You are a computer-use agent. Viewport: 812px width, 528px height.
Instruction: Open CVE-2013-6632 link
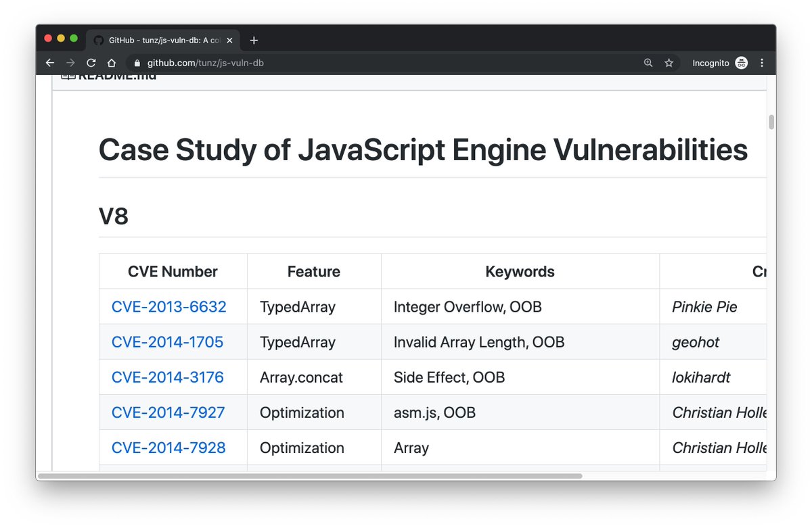(x=168, y=307)
